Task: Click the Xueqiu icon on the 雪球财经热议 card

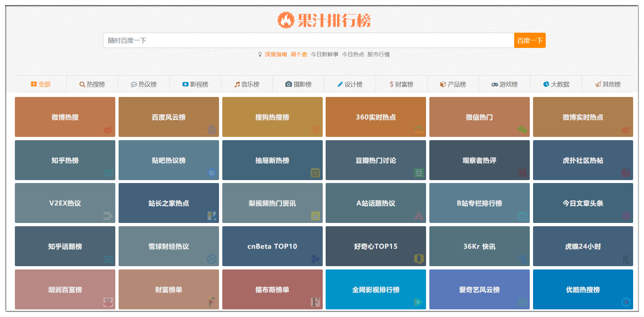Action: click(x=212, y=259)
